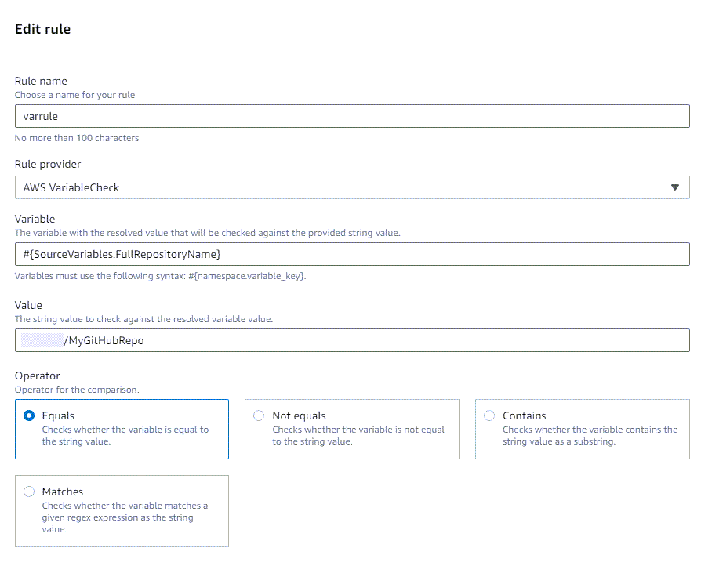The image size is (712, 588).
Task: Click the Equals option description text
Action: [125, 435]
